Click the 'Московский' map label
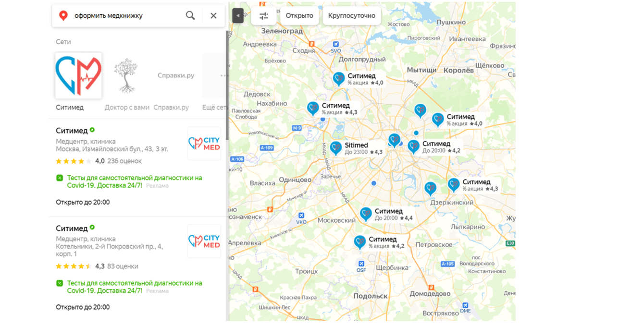The width and height of the screenshot is (644, 325). click(x=336, y=220)
